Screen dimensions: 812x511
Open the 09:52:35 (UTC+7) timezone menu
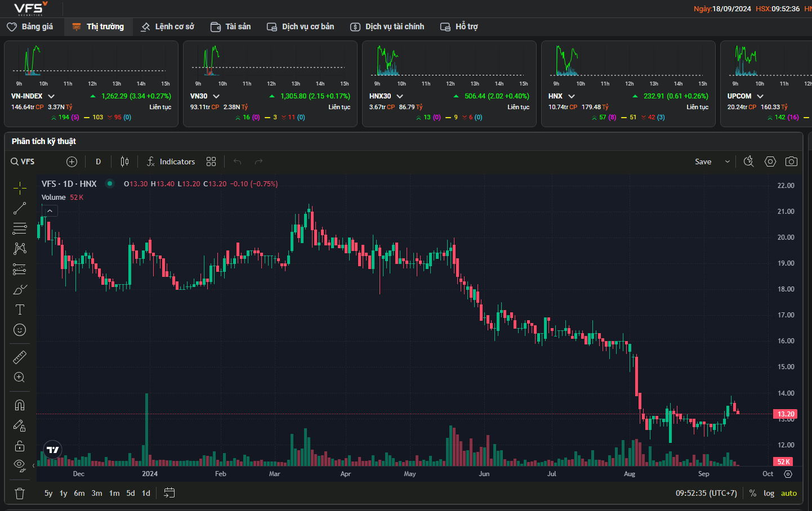pos(706,493)
